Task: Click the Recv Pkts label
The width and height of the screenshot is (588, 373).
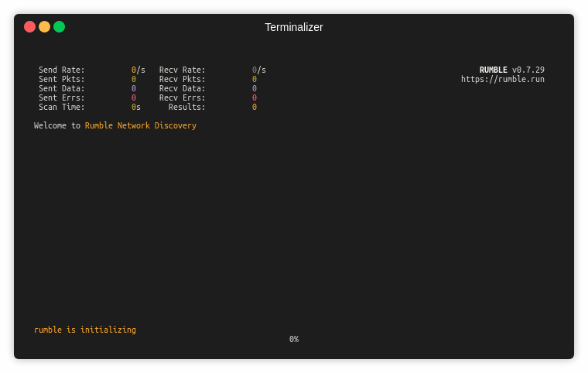Action: coord(183,79)
